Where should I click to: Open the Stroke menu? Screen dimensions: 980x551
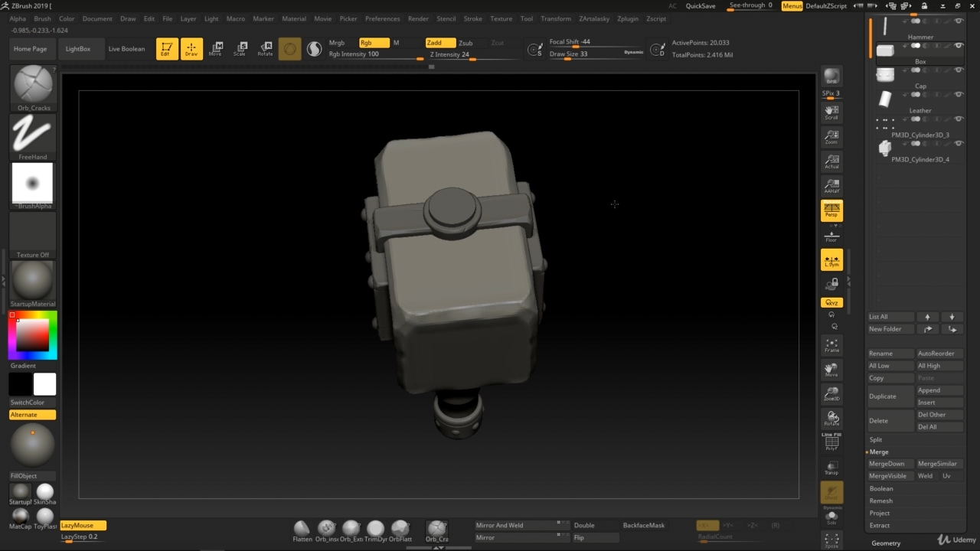tap(472, 18)
